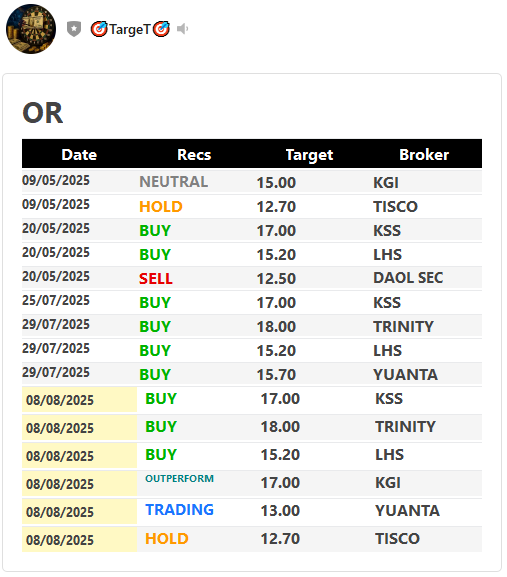Image resolution: width=507 pixels, height=577 pixels.
Task: Select the blue TRADING recommendation label
Action: pyautogui.click(x=179, y=510)
